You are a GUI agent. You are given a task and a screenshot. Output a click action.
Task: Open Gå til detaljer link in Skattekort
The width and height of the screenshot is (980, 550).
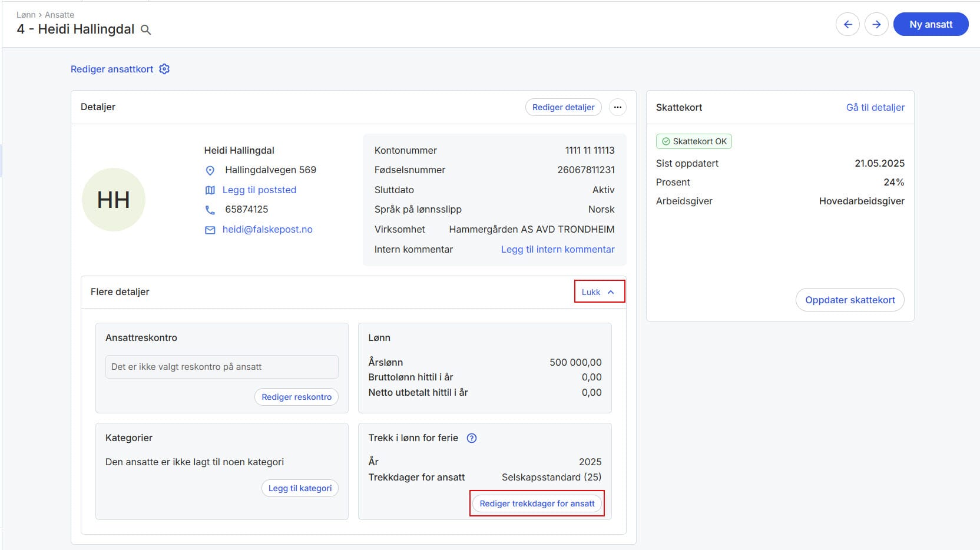[875, 107]
